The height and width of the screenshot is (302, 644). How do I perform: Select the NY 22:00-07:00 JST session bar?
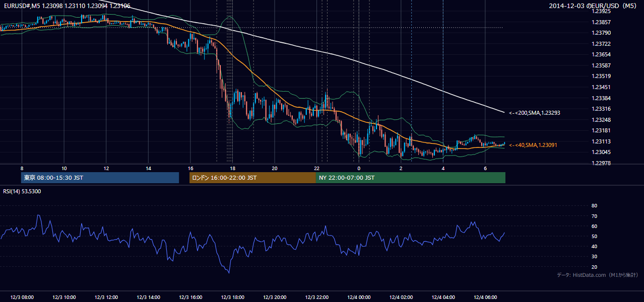click(x=411, y=178)
